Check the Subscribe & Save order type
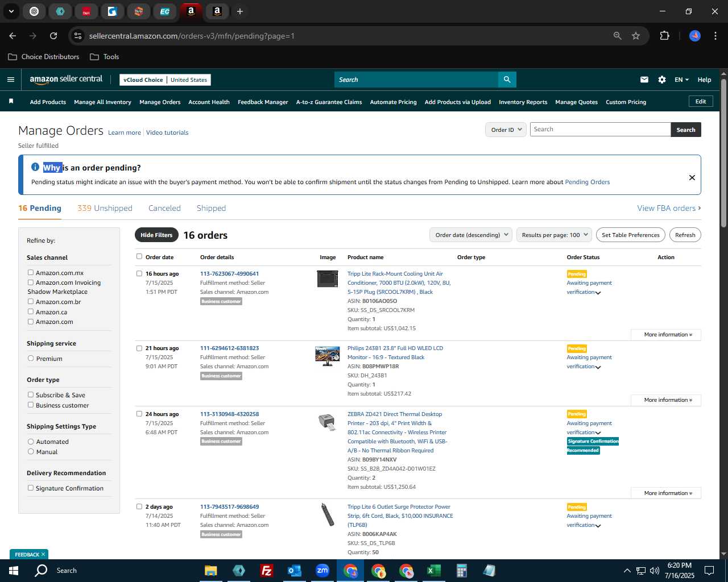Viewport: 728px width, 582px height. [31, 395]
